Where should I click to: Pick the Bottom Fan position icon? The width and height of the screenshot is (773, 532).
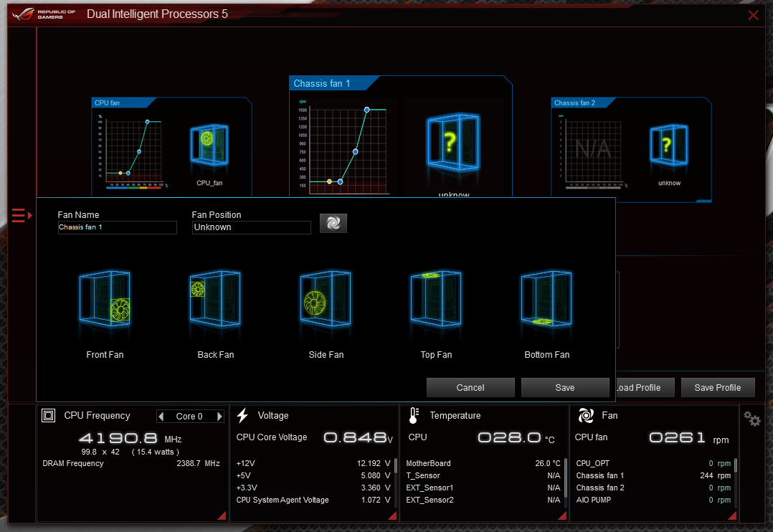pos(546,299)
